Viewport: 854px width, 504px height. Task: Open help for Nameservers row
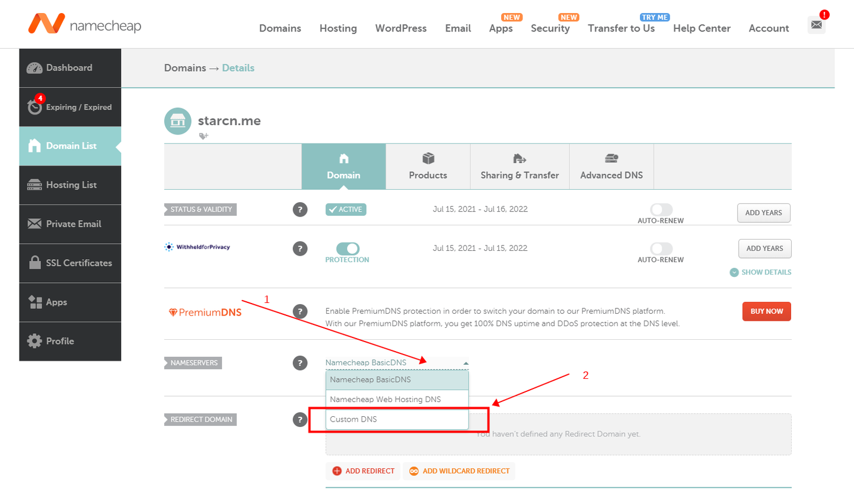point(300,363)
